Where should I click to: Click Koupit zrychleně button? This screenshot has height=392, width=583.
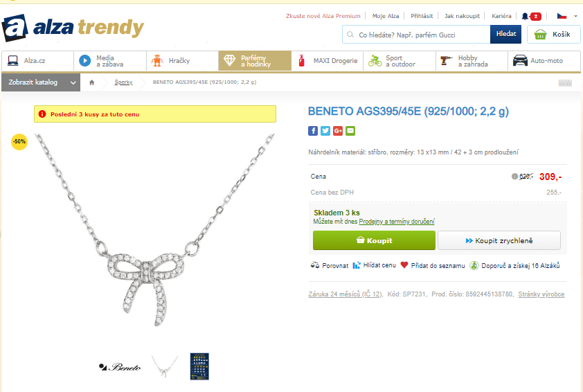coord(499,240)
